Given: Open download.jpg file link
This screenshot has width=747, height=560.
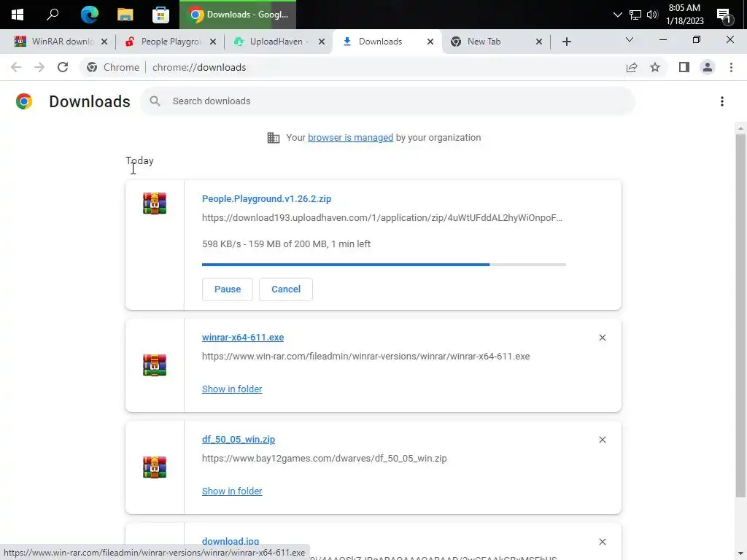Looking at the screenshot, I should [x=231, y=542].
